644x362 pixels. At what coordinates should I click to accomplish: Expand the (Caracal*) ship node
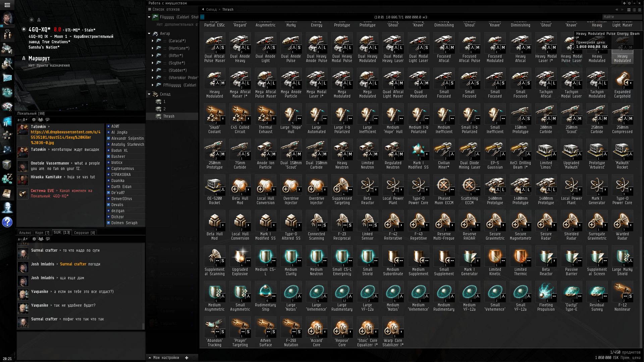pos(153,41)
